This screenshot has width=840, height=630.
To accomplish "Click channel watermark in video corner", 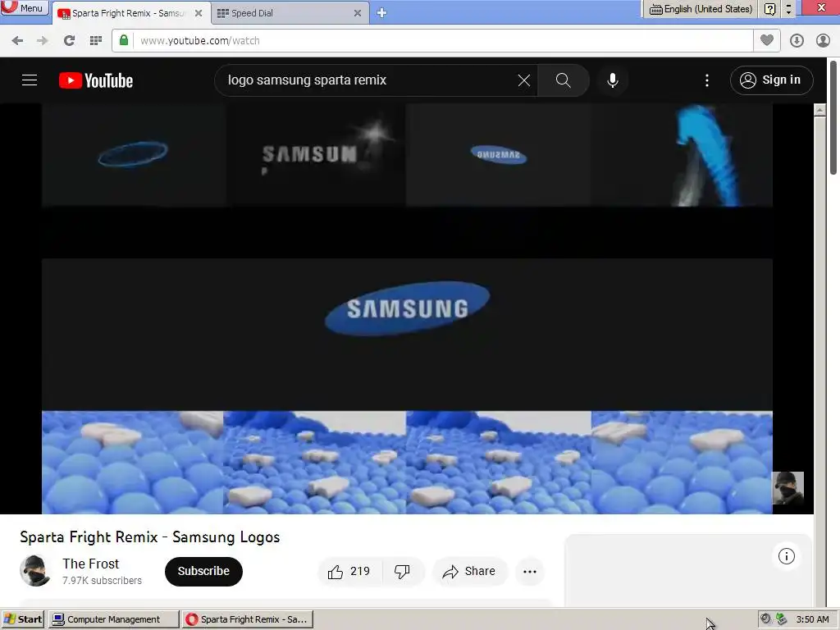I will (x=787, y=488).
